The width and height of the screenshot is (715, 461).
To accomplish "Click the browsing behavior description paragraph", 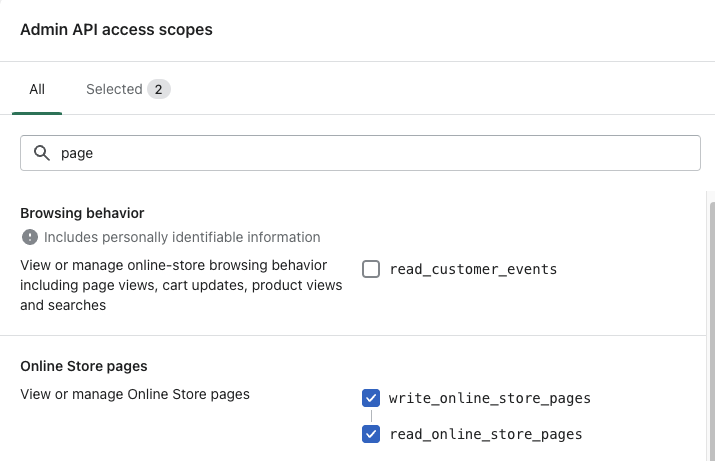I will pos(181,285).
